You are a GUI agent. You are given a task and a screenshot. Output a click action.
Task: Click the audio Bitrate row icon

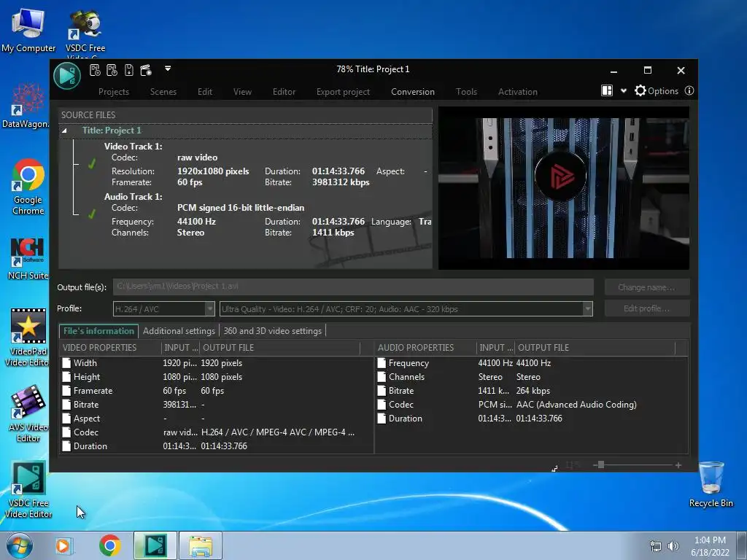381,391
